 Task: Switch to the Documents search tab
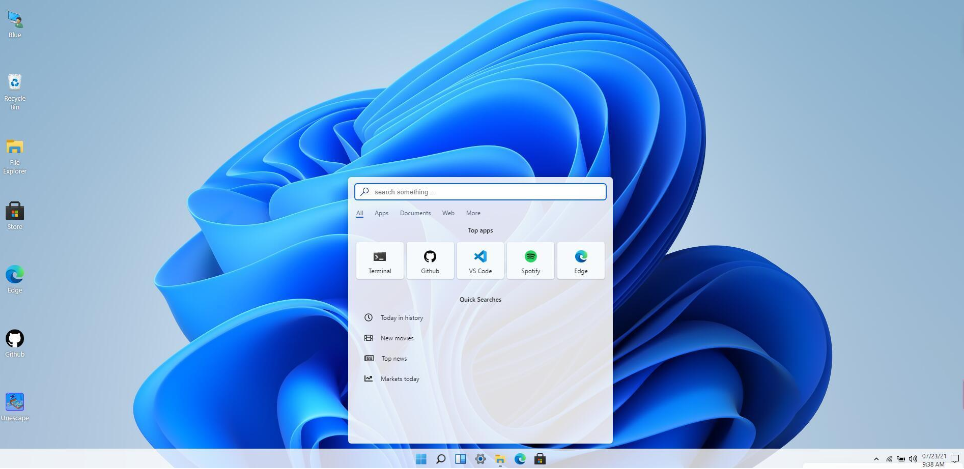tap(415, 213)
